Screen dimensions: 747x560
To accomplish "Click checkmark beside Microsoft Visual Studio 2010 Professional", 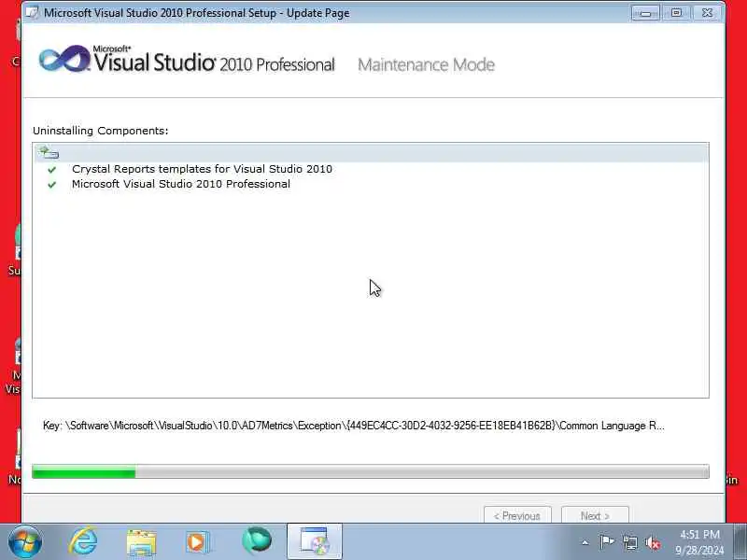I will tap(52, 185).
